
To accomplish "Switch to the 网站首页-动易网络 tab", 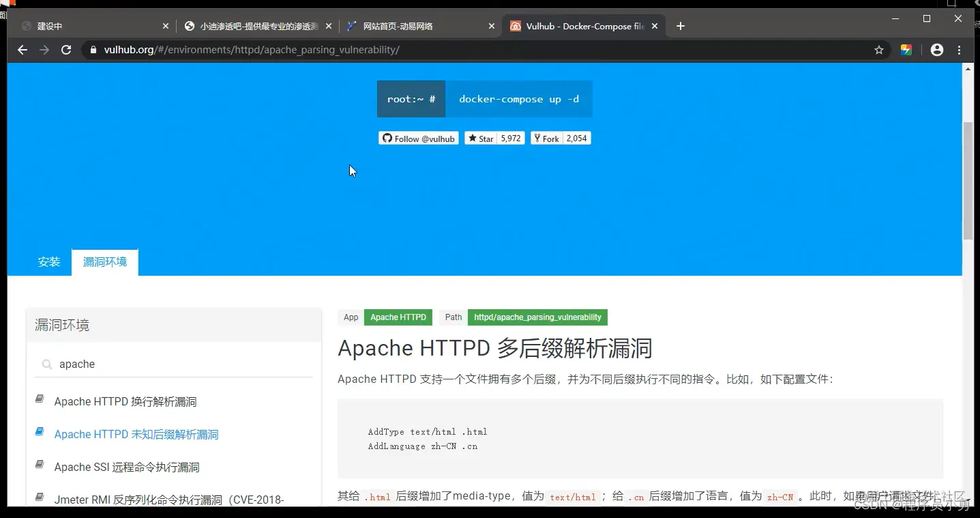I will coord(421,26).
